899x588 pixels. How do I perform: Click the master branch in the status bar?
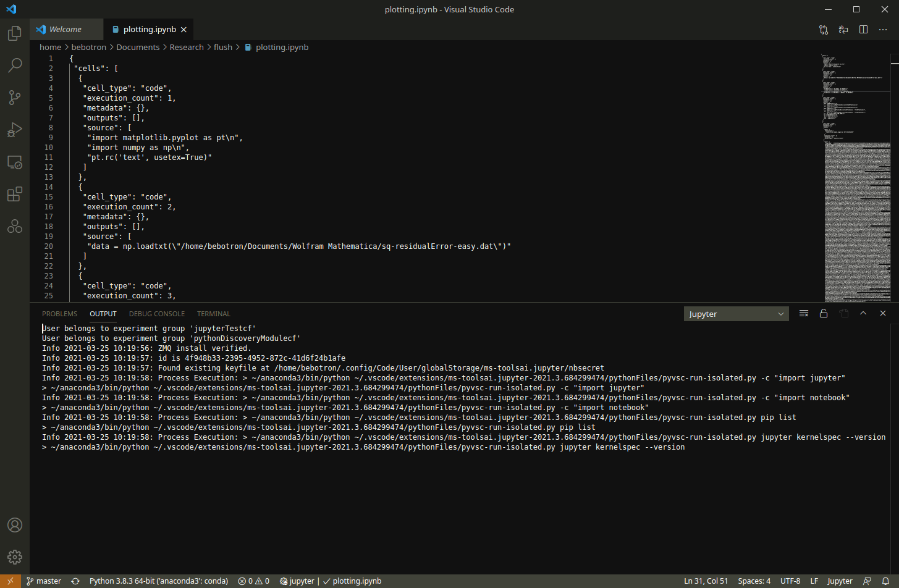click(x=43, y=581)
